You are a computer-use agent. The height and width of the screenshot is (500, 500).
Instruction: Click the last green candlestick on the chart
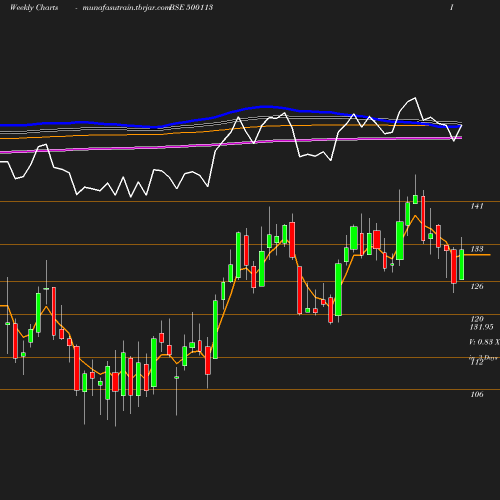tap(462, 264)
